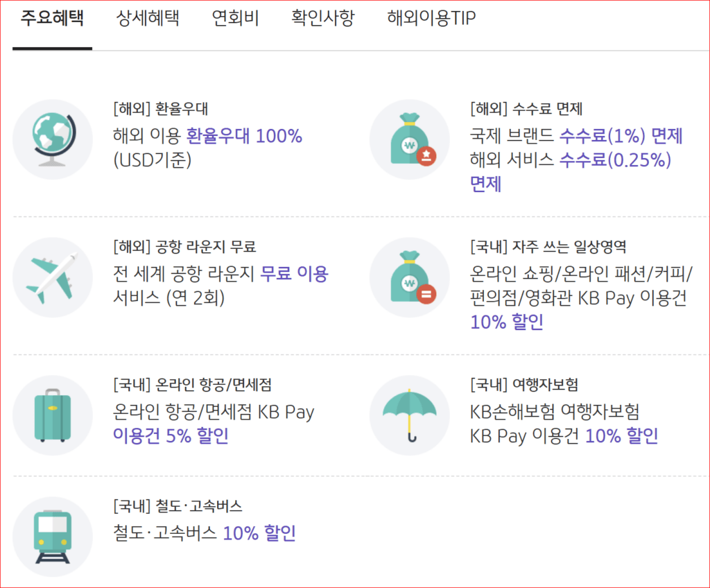This screenshot has height=588, width=710.
Task: Click the 이용건 5% 할인 highlighted text
Action: [x=171, y=436]
